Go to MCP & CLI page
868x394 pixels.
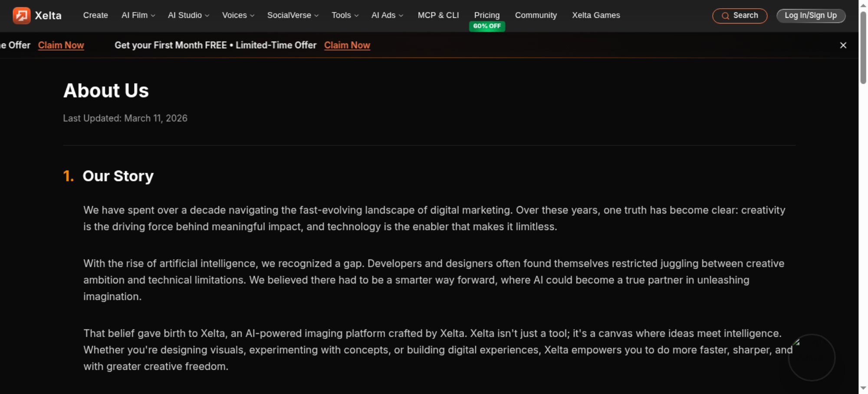pyautogui.click(x=438, y=15)
